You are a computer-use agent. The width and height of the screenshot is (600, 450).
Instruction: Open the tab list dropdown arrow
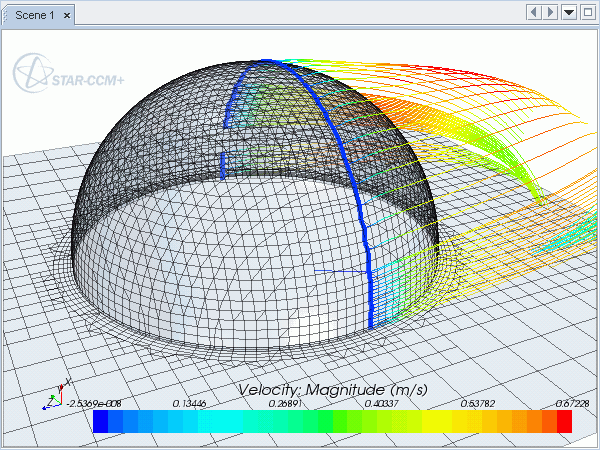pyautogui.click(x=568, y=12)
